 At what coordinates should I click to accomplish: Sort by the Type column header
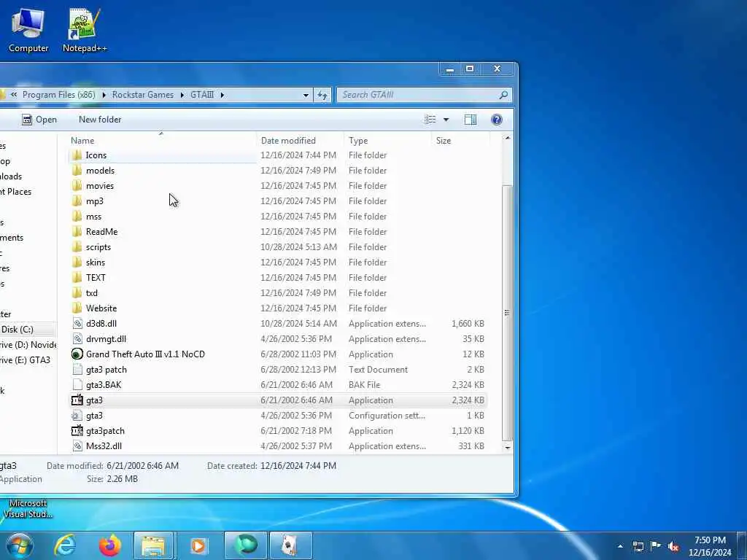coord(387,141)
